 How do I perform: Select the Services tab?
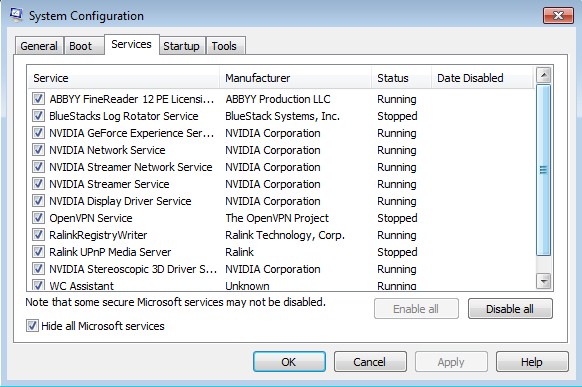(x=131, y=45)
